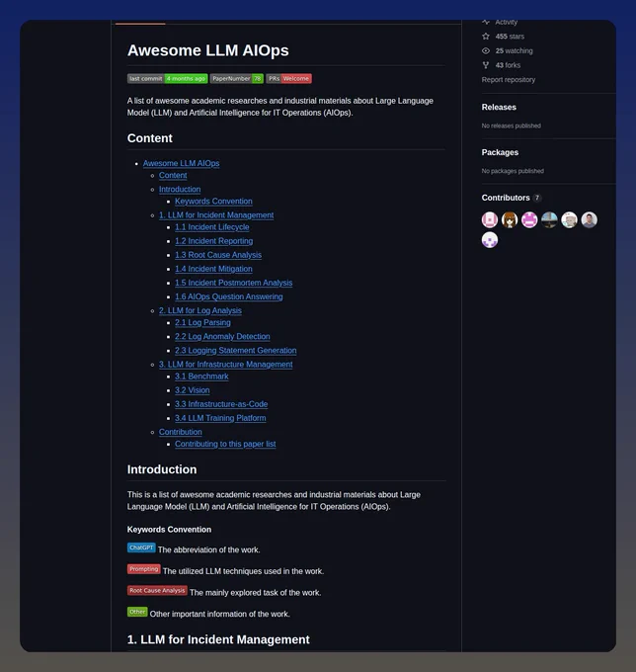Open the brown-haired anime contributor avatar

(510, 219)
